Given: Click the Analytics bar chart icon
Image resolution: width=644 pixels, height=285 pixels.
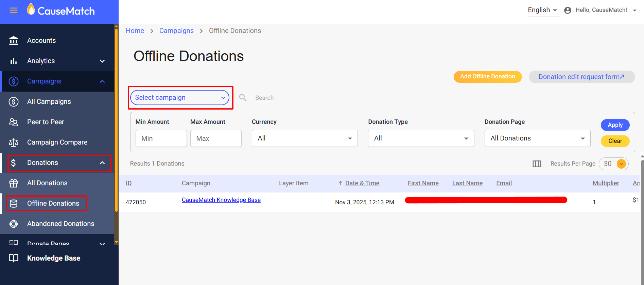Looking at the screenshot, I should pos(14,61).
